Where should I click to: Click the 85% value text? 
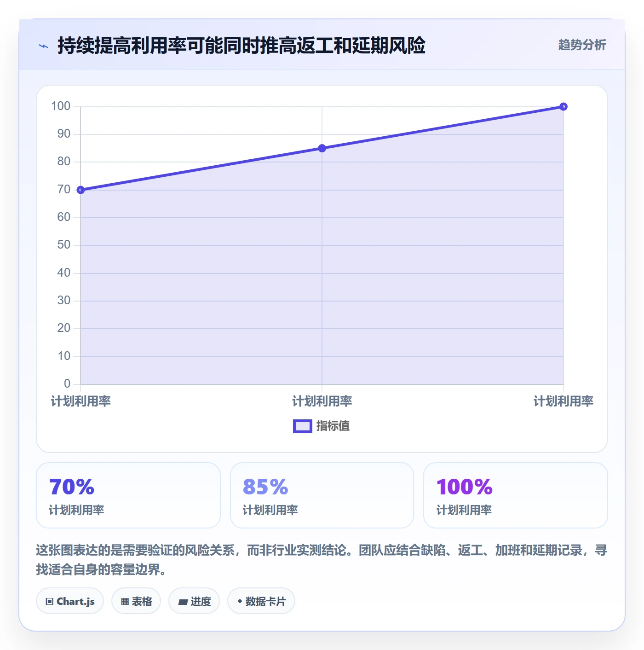click(x=265, y=487)
